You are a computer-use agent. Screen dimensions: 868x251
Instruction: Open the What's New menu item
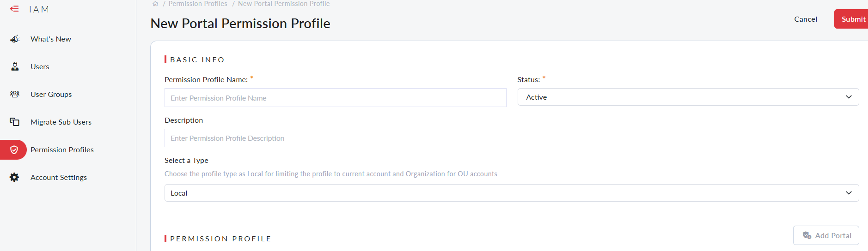[51, 39]
